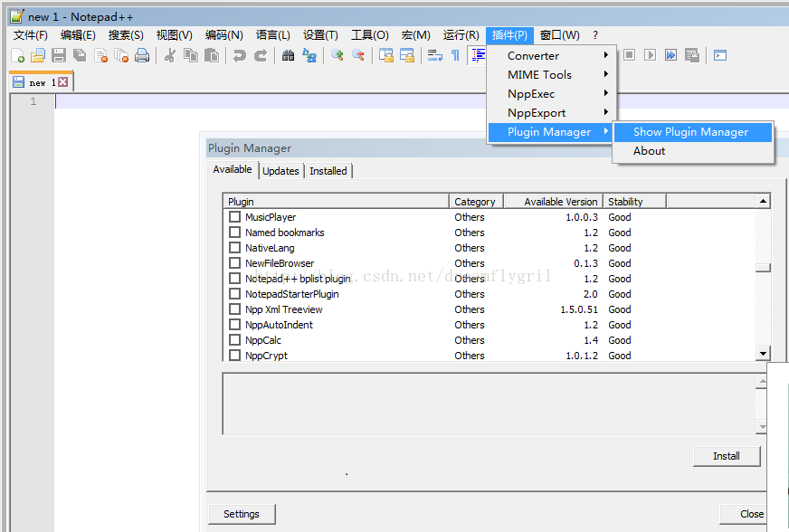
Task: Click plugin list scrollbar up arrow
Action: tap(763, 202)
